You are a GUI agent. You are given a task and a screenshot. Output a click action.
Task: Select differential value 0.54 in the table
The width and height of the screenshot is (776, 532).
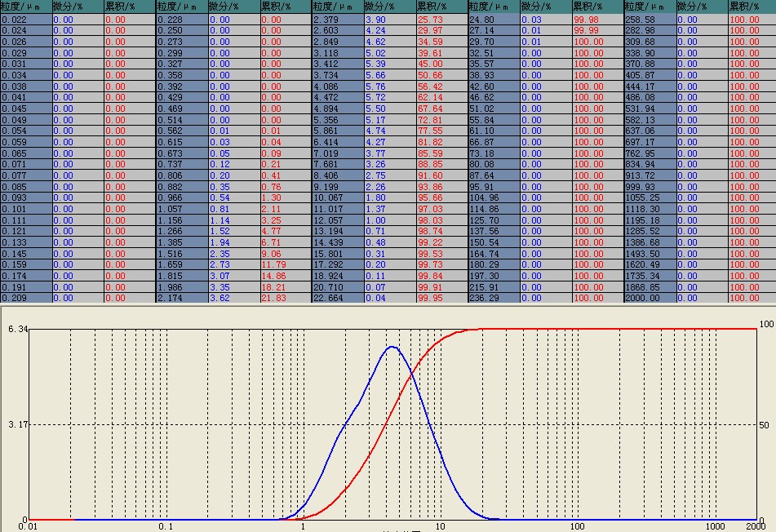tap(219, 197)
